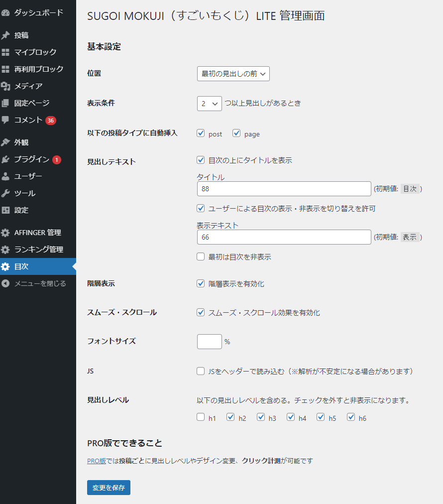Click the default value 表示 code label
Viewport: 443px width, 504px height.
point(410,237)
